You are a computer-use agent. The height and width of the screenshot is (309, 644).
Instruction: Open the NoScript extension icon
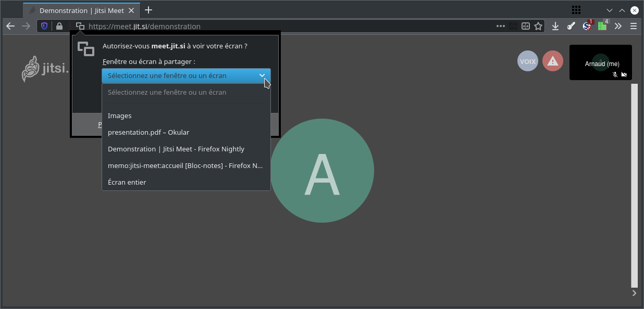click(587, 26)
